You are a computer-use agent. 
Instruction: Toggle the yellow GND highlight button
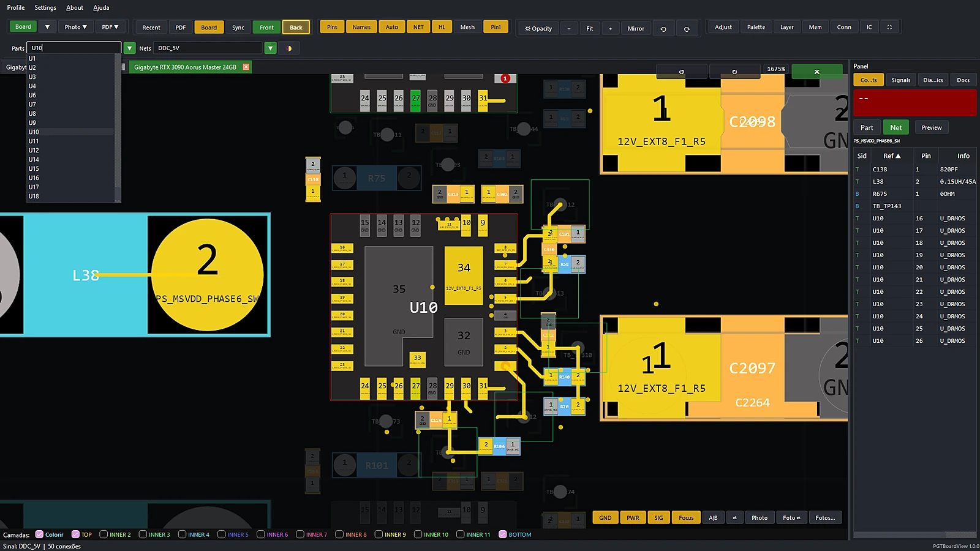tap(605, 518)
